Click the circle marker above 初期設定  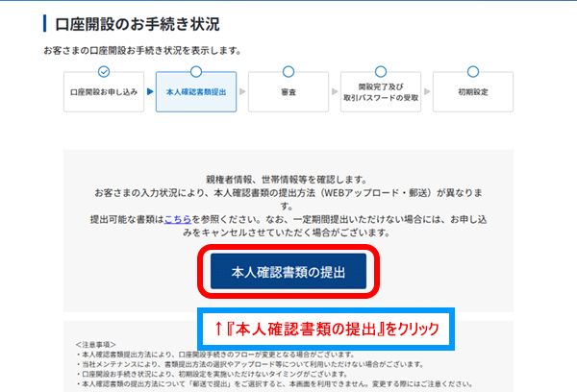click(473, 72)
